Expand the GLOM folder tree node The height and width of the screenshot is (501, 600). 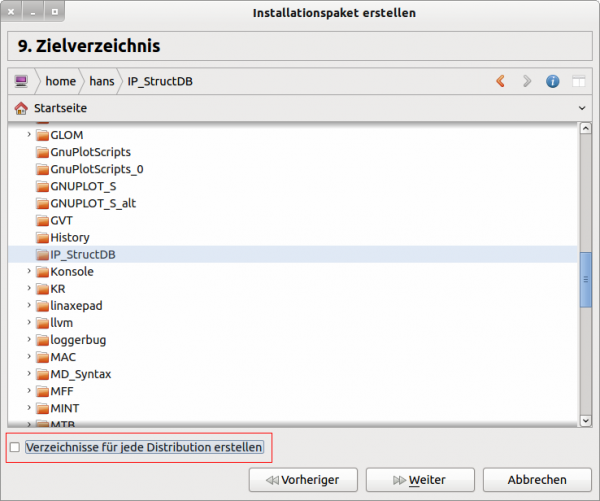point(29,134)
